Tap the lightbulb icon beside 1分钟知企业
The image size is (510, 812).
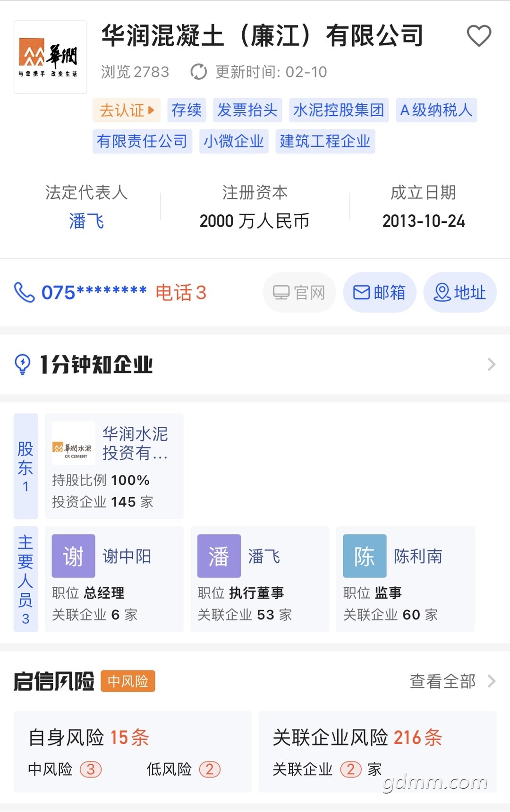(x=23, y=364)
